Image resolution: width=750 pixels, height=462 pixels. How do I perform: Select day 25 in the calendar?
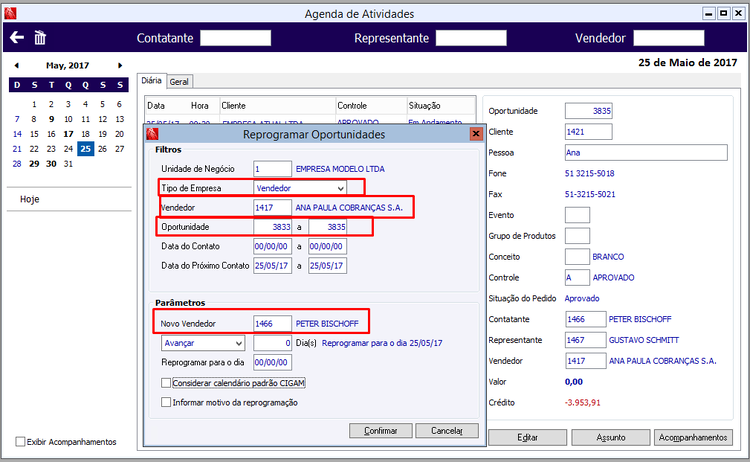[85, 149]
